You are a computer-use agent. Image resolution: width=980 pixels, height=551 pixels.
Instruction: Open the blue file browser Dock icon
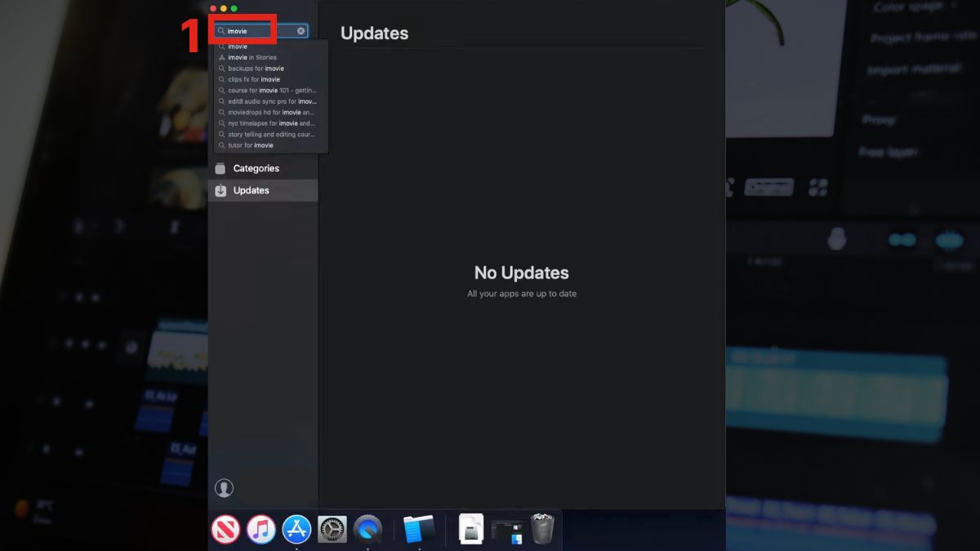(419, 530)
